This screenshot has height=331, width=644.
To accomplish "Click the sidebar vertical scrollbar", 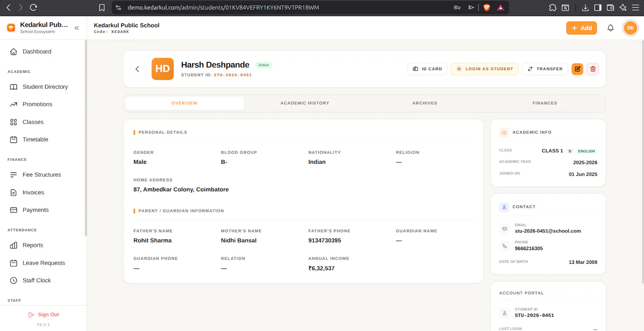I will pos(86,138).
